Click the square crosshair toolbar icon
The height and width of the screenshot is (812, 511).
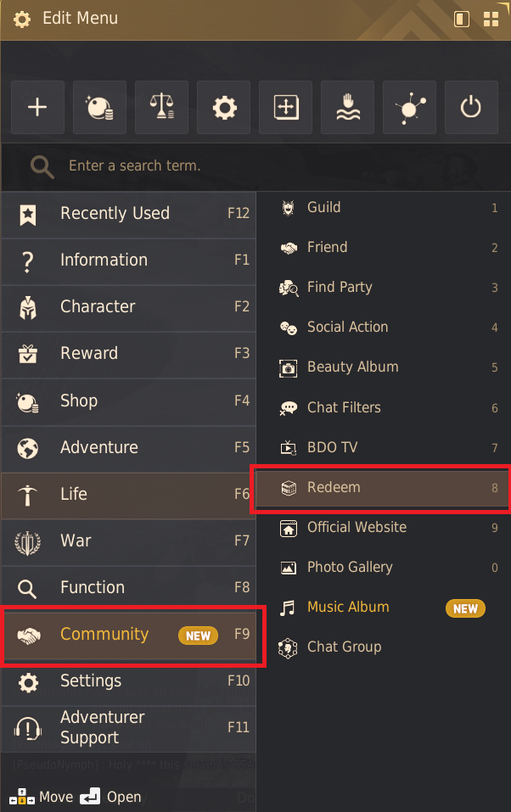(286, 108)
